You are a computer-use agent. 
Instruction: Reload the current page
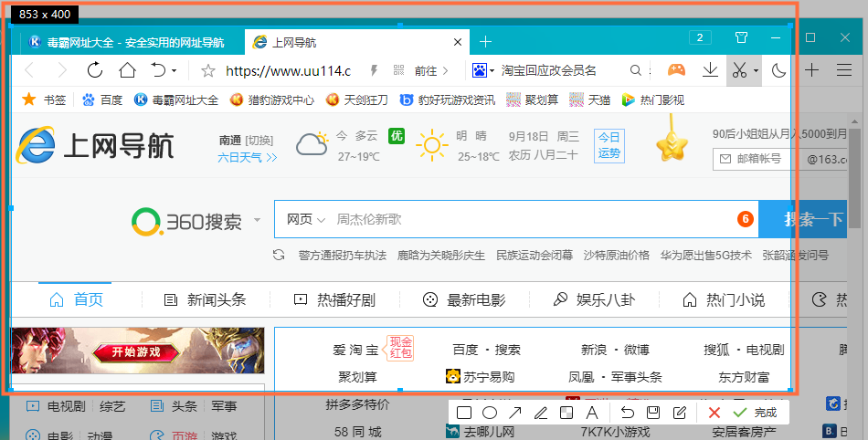coord(95,70)
